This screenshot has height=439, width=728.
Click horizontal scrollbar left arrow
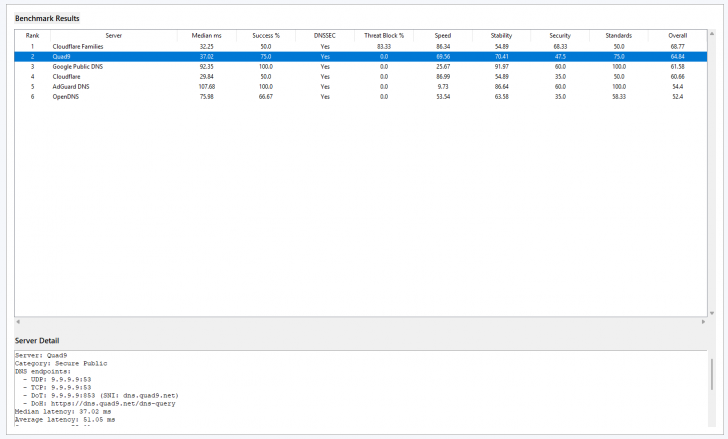(x=18, y=322)
